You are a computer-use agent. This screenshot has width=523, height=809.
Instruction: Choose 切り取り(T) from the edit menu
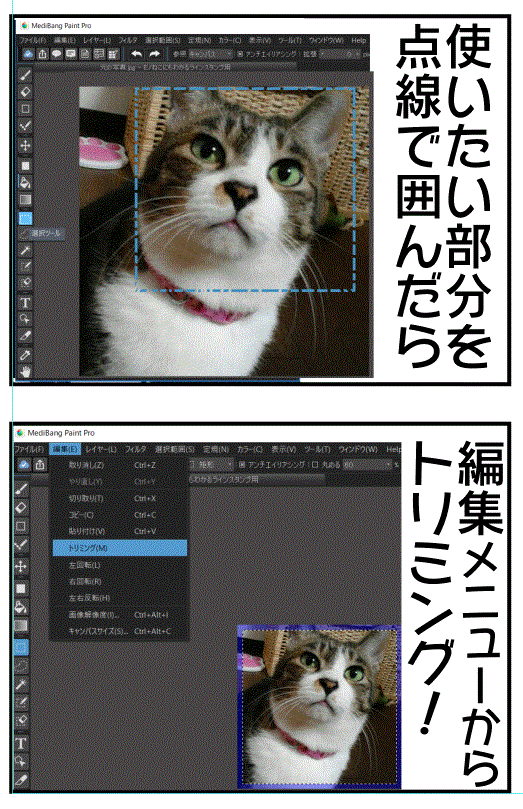(120, 498)
